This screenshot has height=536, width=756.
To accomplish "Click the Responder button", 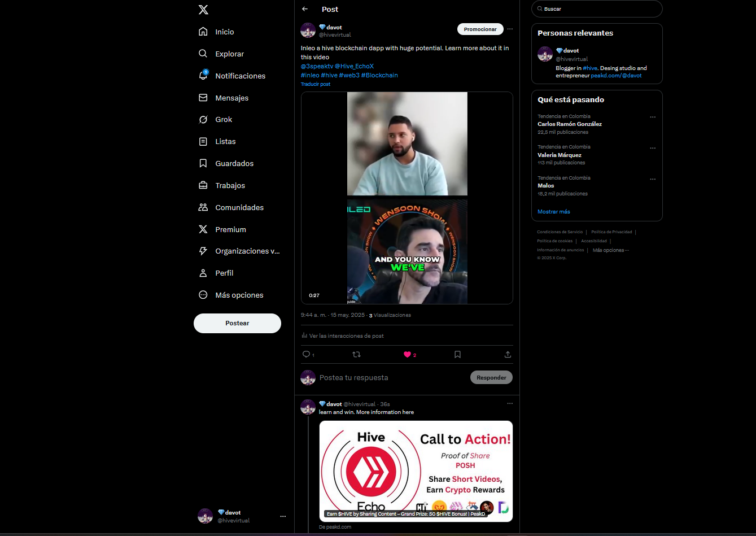I will tap(491, 377).
